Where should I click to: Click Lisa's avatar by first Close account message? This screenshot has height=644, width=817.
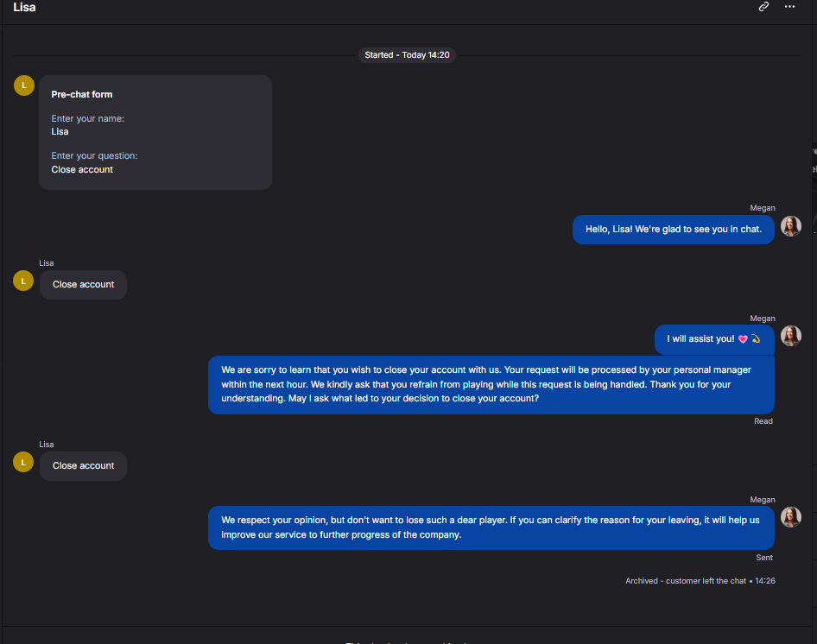coord(23,281)
